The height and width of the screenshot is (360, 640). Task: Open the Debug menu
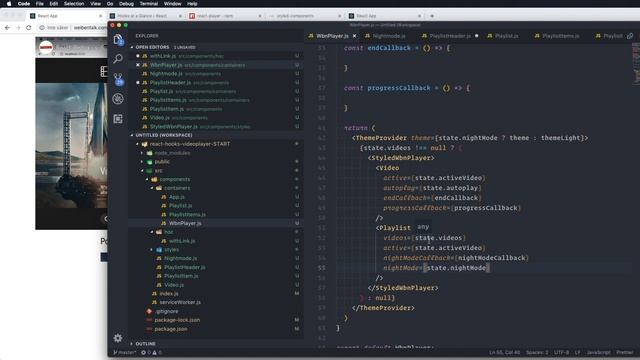coord(126,4)
